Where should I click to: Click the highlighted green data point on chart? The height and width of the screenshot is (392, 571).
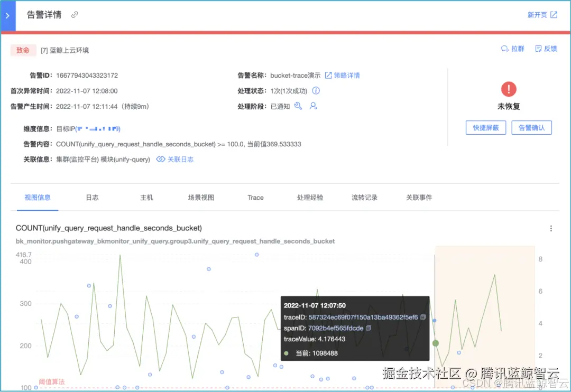(435, 343)
